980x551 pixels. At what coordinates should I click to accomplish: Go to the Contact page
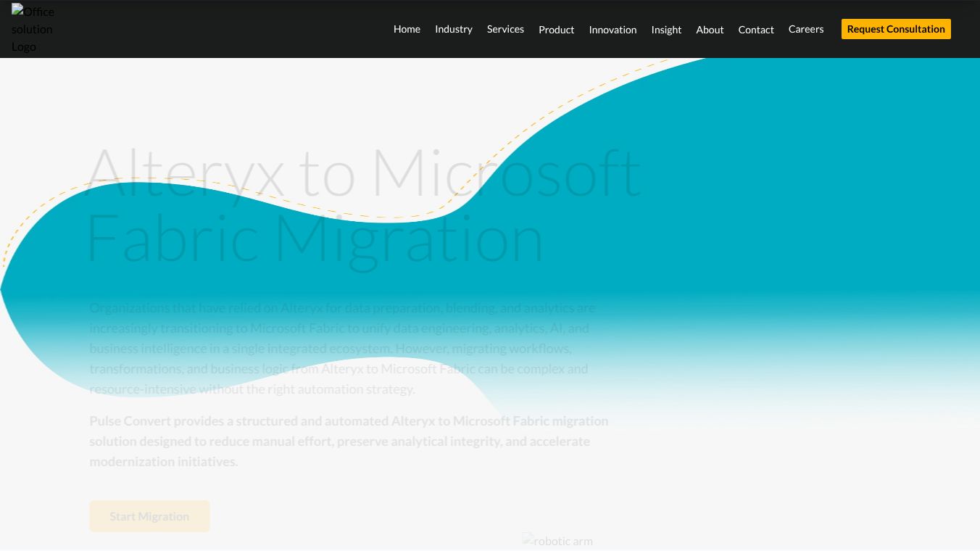[x=756, y=29]
